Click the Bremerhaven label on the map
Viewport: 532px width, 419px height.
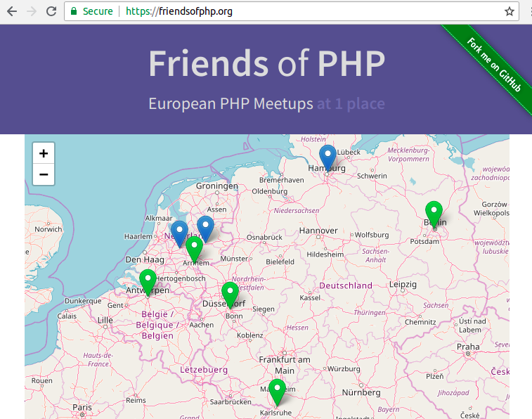point(282,180)
